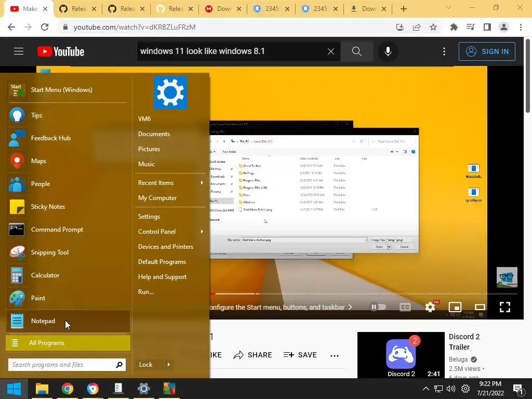
Task: Open File Explorer from taskbar
Action: tap(42, 389)
